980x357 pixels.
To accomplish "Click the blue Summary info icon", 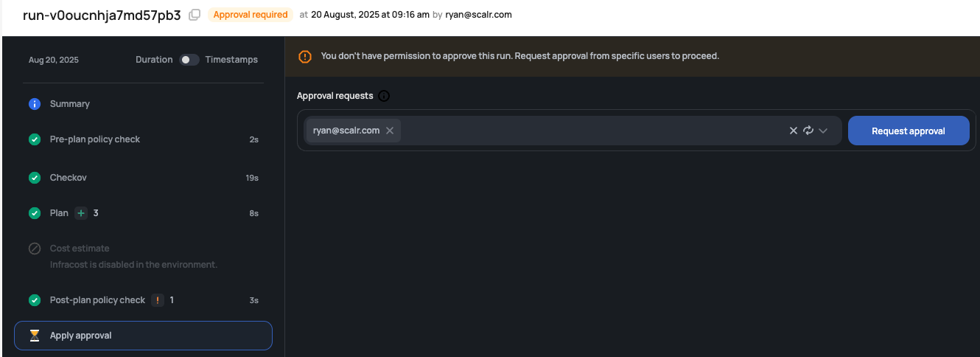I will (x=35, y=104).
